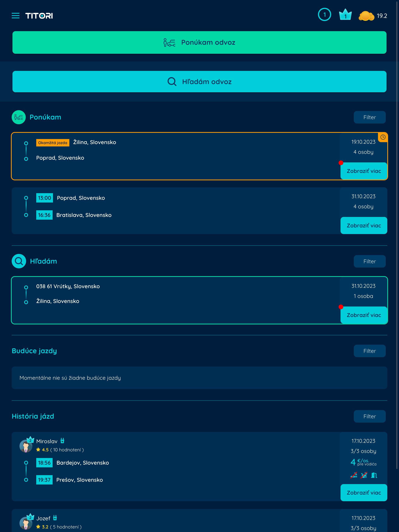Click the 19.2 coin balance value

click(x=382, y=16)
